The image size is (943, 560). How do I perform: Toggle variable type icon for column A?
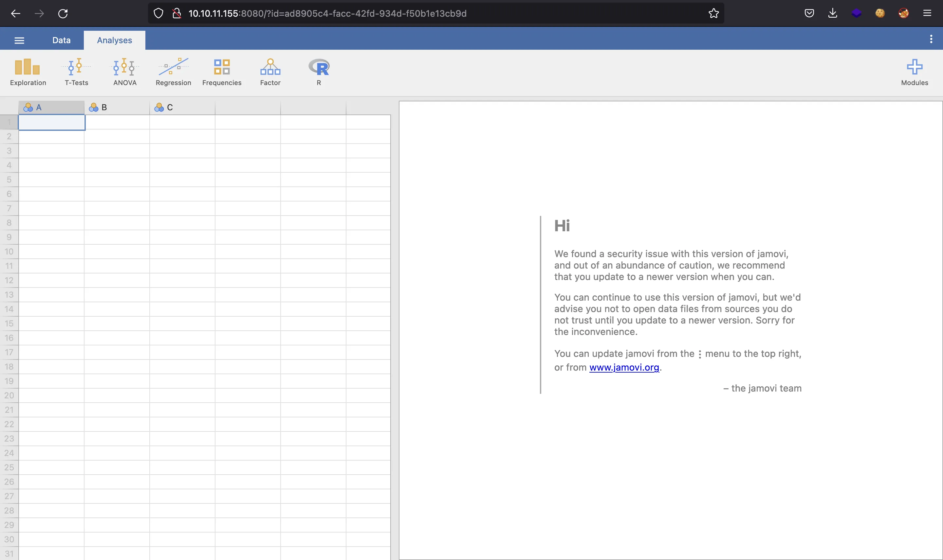click(x=28, y=107)
